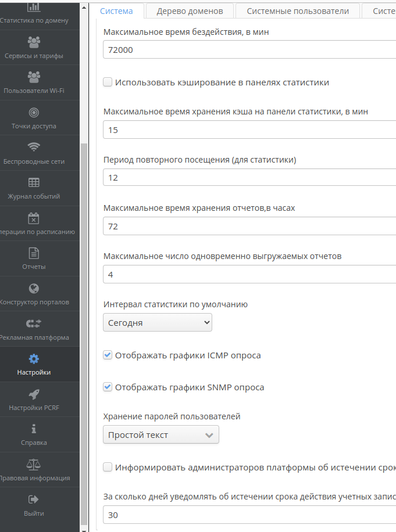Click the PCRF settings rocket icon
This screenshot has width=396, height=532.
pos(34,394)
